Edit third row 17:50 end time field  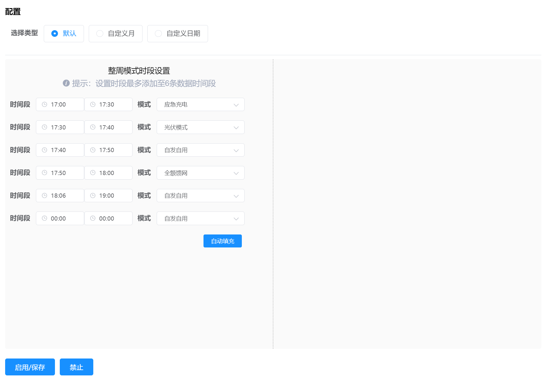point(108,150)
